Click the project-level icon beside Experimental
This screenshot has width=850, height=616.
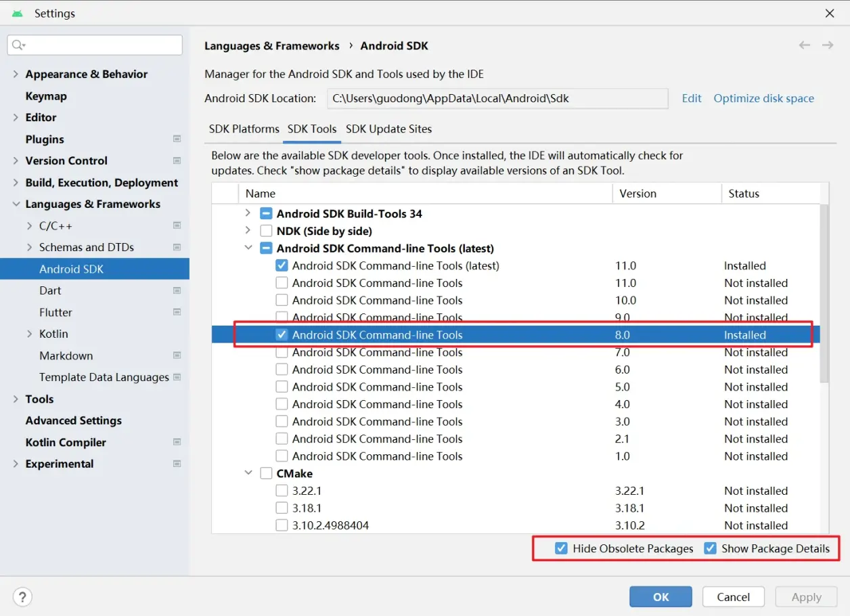click(177, 464)
